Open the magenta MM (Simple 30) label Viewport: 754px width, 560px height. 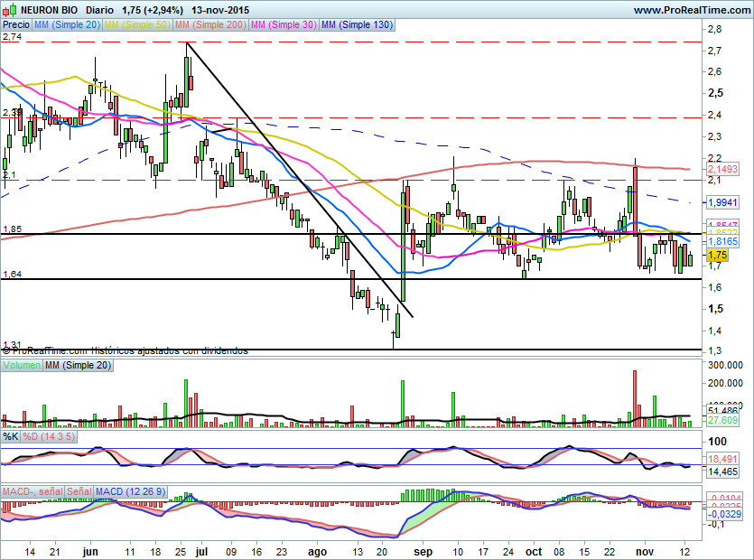(283, 25)
